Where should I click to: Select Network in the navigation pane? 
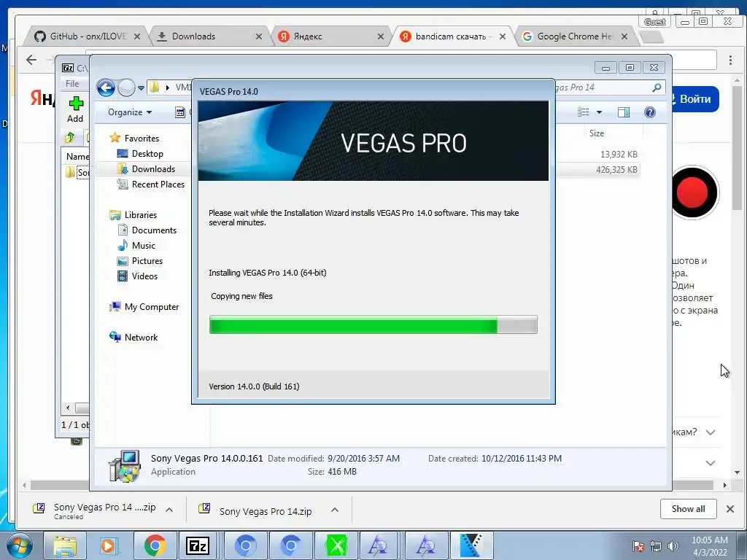[x=133, y=338]
